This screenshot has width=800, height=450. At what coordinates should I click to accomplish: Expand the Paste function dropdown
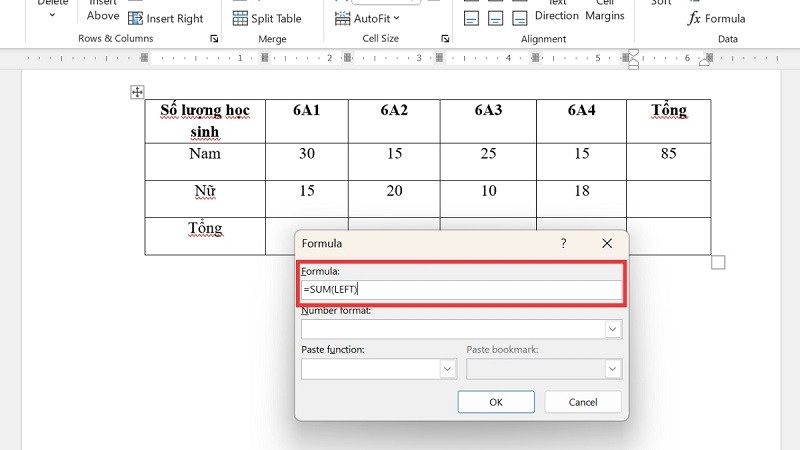tap(447, 369)
